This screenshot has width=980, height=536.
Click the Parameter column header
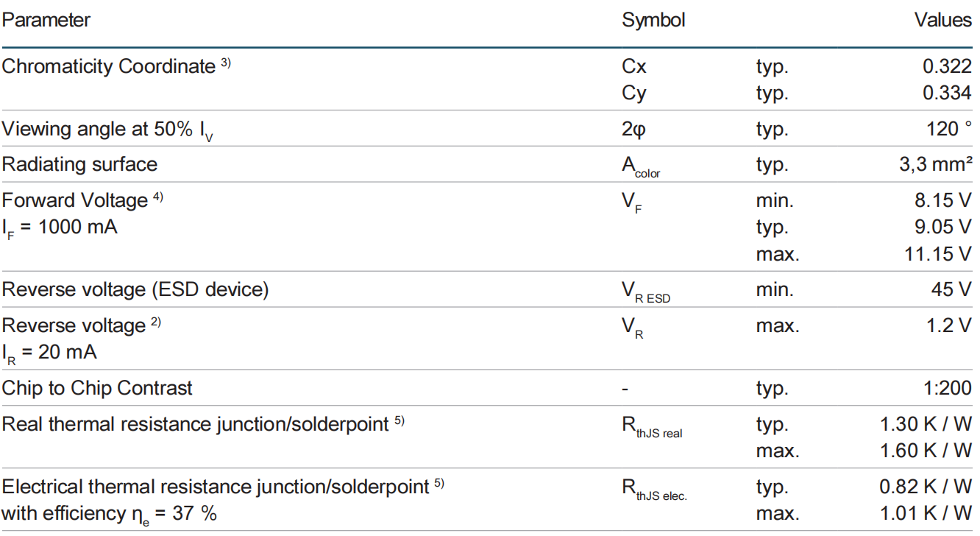pyautogui.click(x=46, y=20)
